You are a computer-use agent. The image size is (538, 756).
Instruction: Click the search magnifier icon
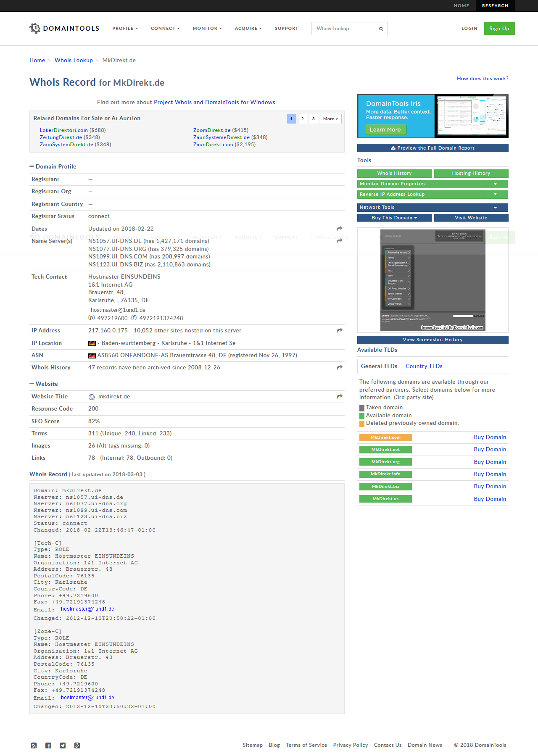click(381, 29)
